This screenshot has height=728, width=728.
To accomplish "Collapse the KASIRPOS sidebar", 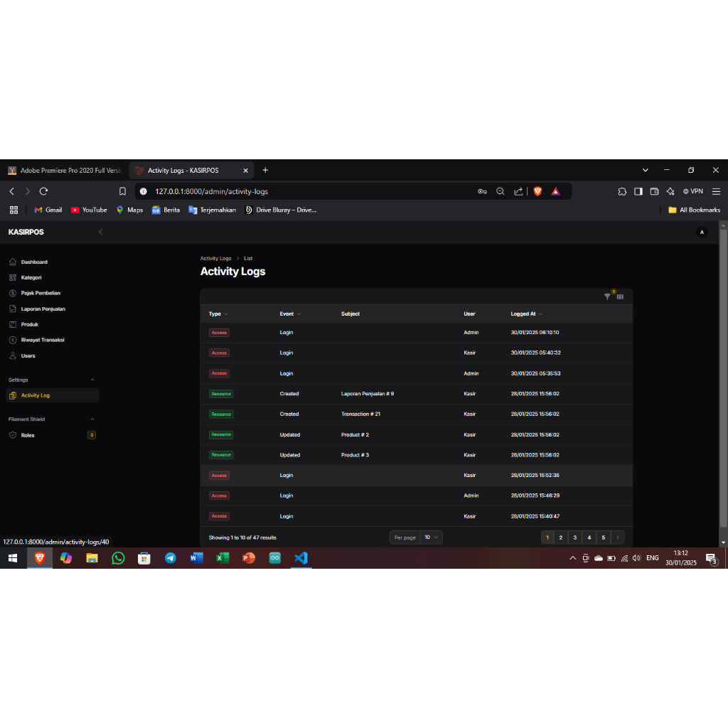I will pos(101,232).
